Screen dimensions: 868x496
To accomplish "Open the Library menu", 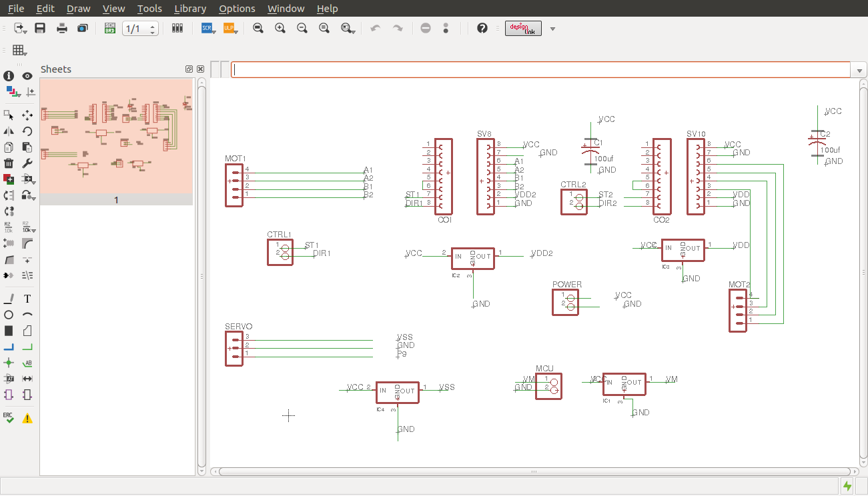I will (189, 9).
